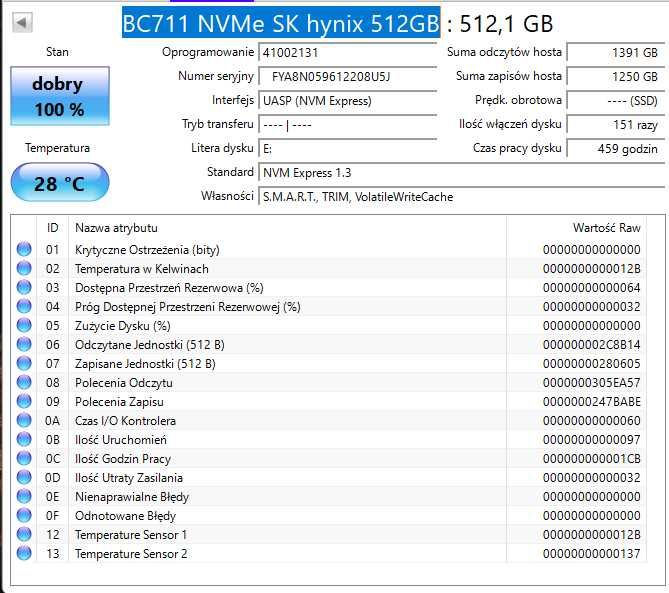Click status orb for Ilość Uruchomień row
This screenshot has height=593, width=669.
24,439
